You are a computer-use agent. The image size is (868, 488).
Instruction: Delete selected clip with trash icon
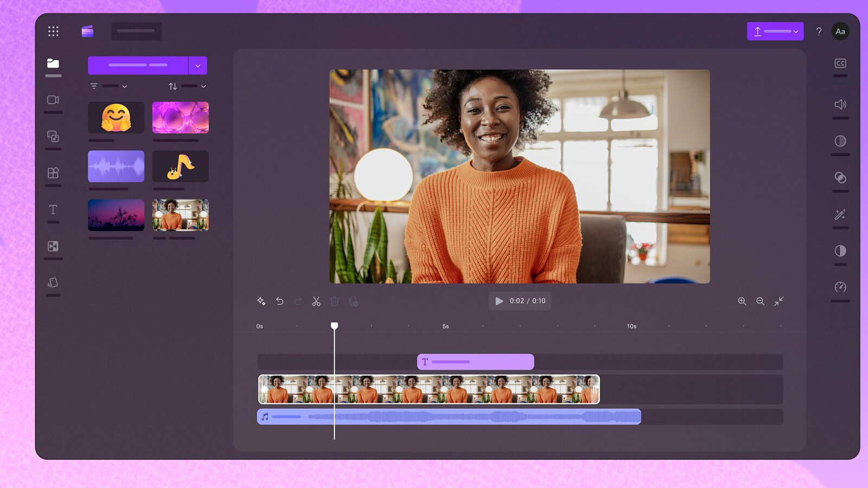335,301
